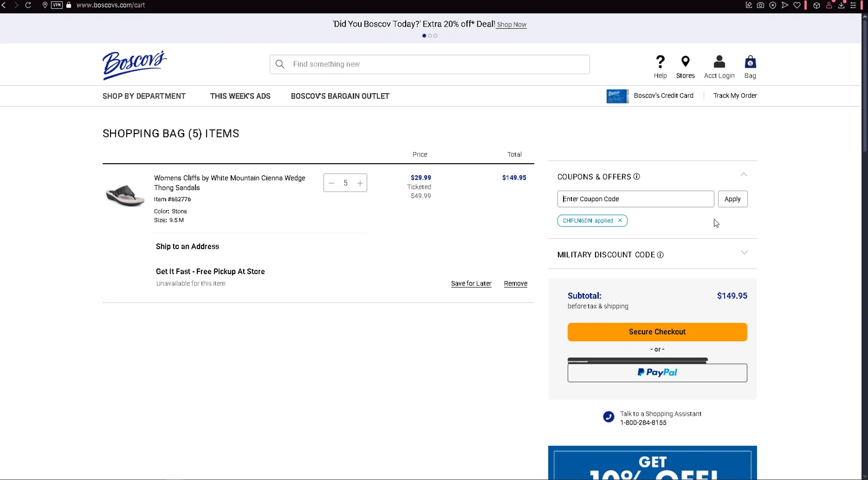Open Track My Order link
Viewport: 868px width, 480px height.
tap(735, 96)
